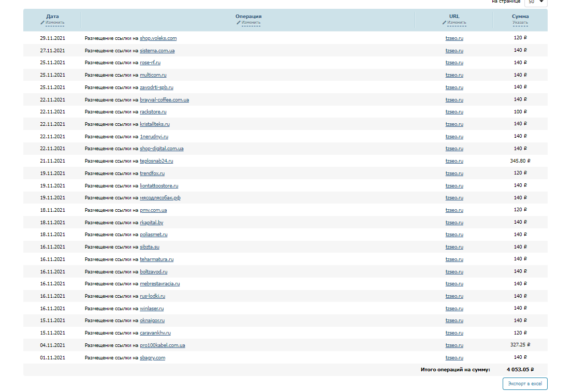Open the sbagry.com link
572x392 pixels.
(153, 358)
